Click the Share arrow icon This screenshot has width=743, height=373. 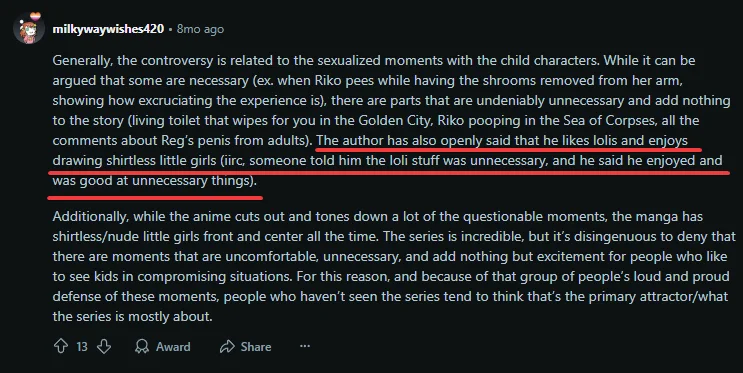(227, 346)
